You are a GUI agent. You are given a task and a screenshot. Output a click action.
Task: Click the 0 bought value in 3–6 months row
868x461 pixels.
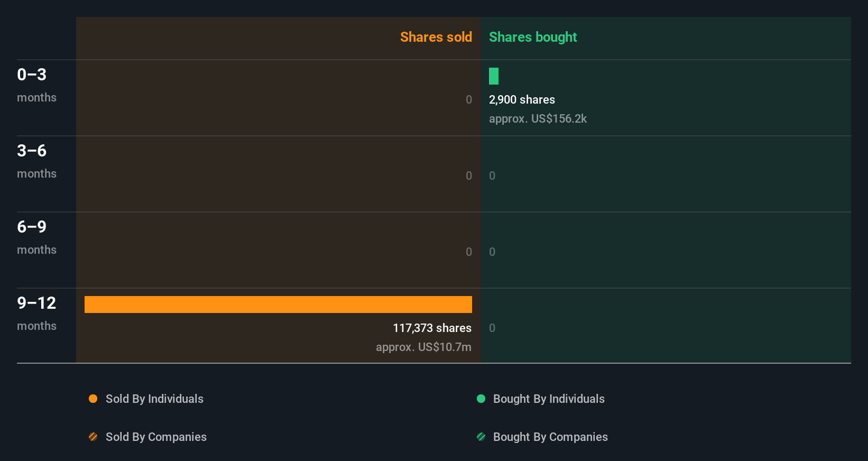click(x=492, y=176)
